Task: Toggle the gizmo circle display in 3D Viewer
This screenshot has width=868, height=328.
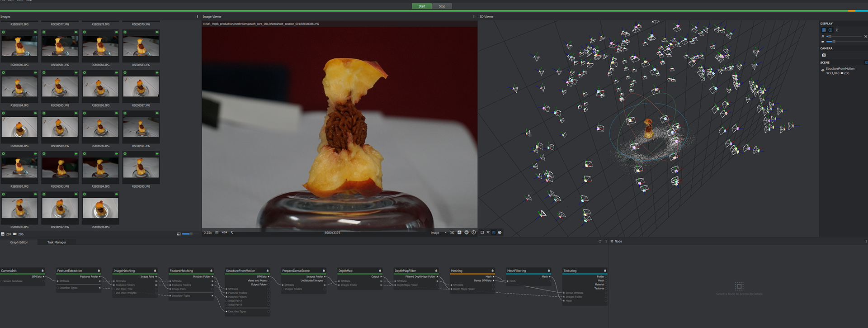Action: tap(830, 30)
